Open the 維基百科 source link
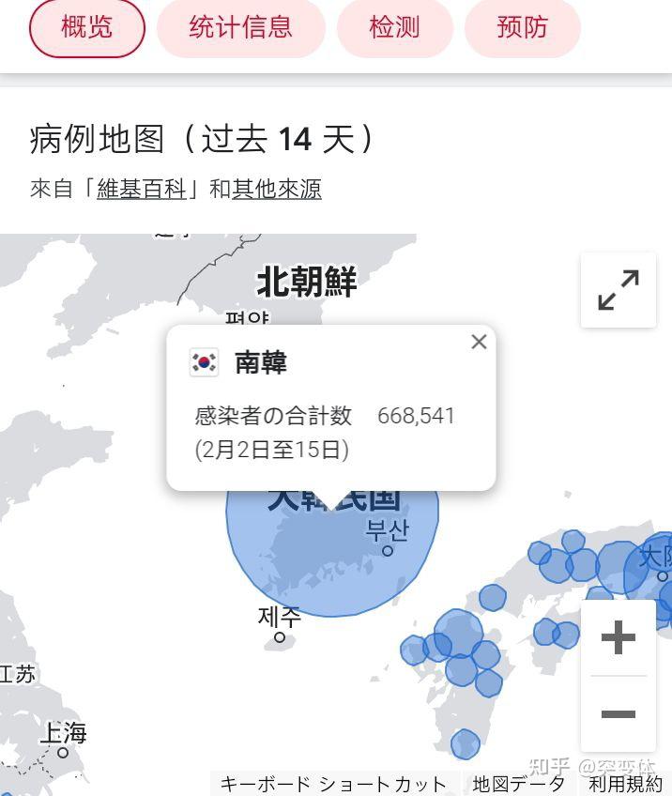The image size is (672, 796). pos(142,190)
